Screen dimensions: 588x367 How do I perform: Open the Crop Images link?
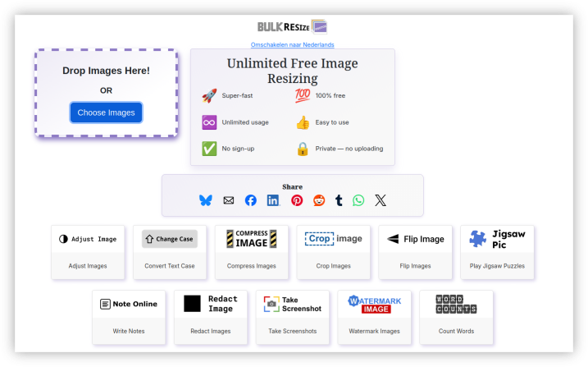click(x=334, y=266)
